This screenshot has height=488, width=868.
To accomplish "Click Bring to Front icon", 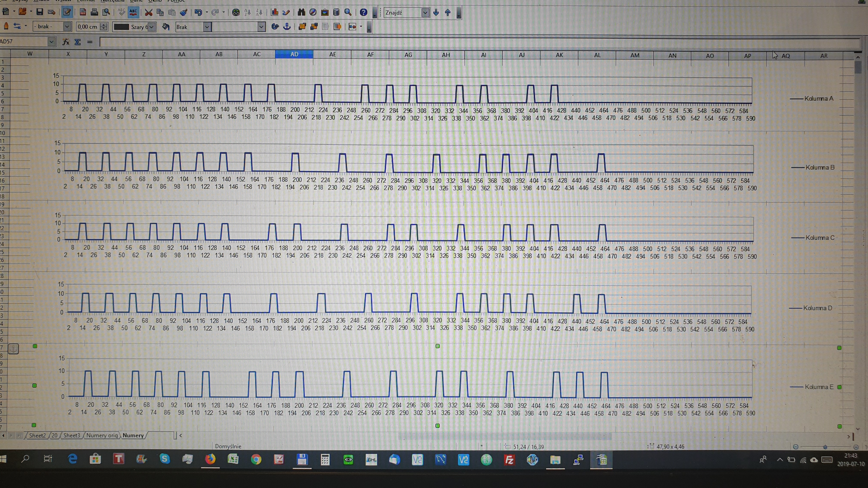I will tap(302, 27).
